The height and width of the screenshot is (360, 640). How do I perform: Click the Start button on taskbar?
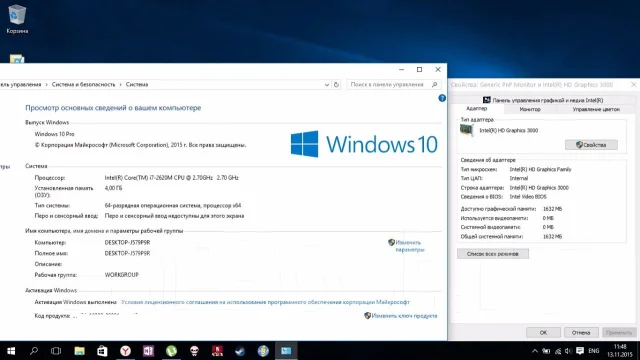click(x=11, y=351)
